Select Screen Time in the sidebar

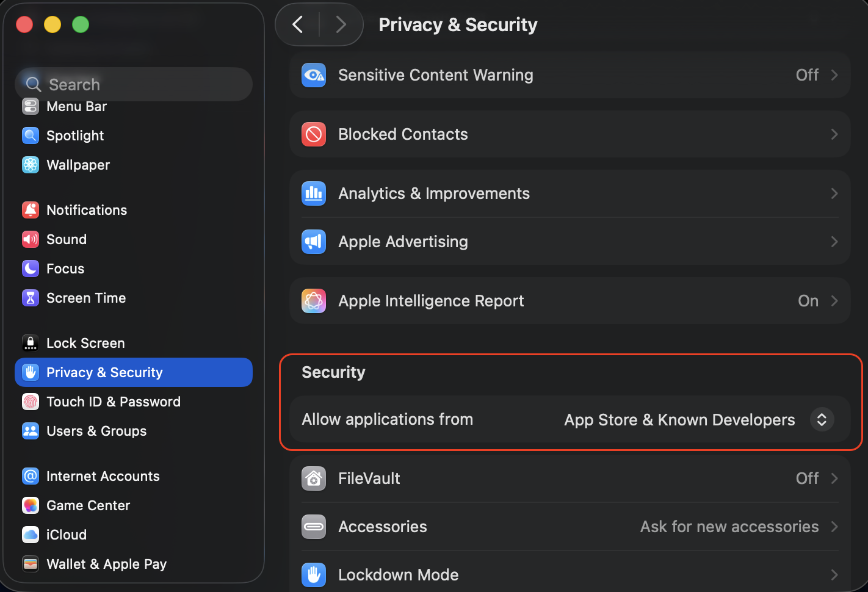point(134,298)
